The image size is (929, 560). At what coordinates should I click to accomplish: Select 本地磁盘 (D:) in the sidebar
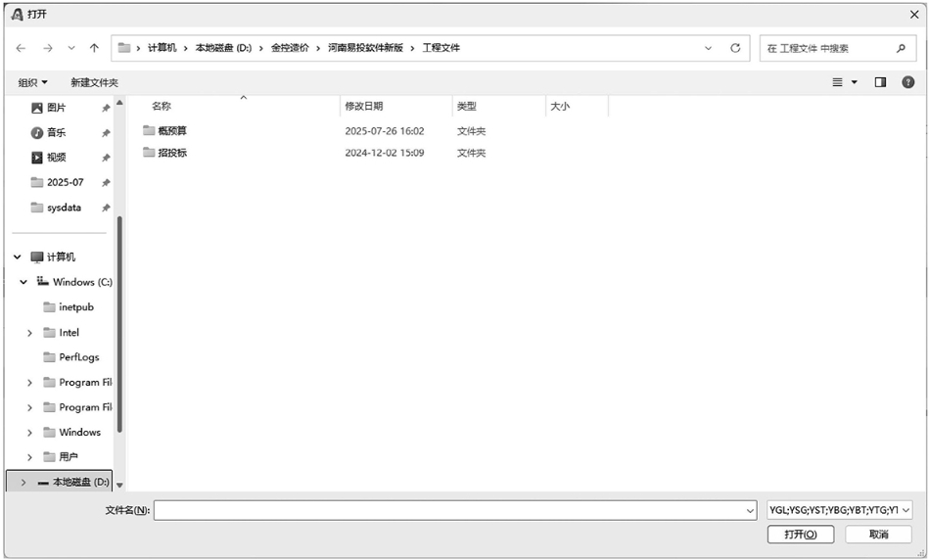80,483
